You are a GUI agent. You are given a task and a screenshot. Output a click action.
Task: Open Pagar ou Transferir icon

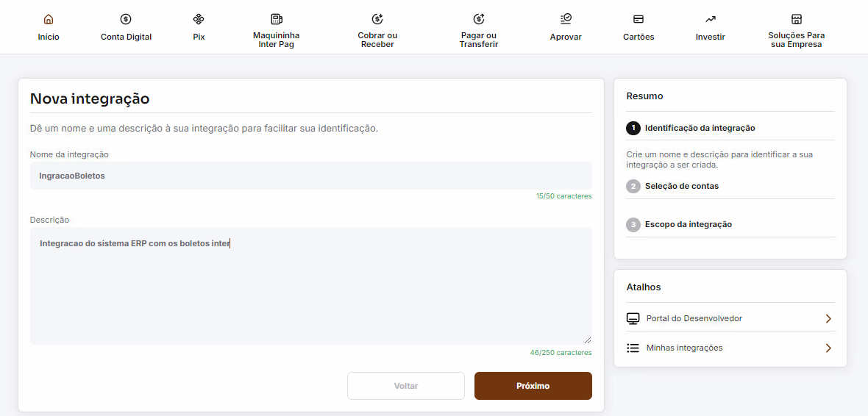[479, 19]
